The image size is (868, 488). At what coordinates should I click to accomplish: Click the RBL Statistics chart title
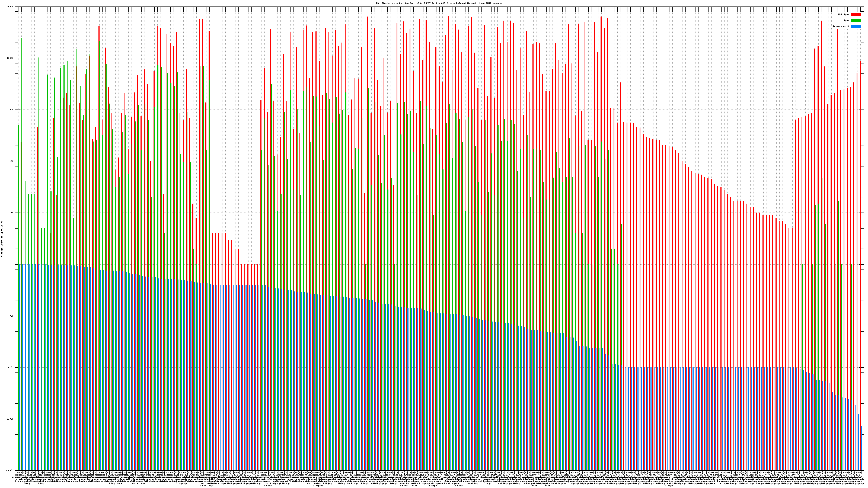click(439, 3)
